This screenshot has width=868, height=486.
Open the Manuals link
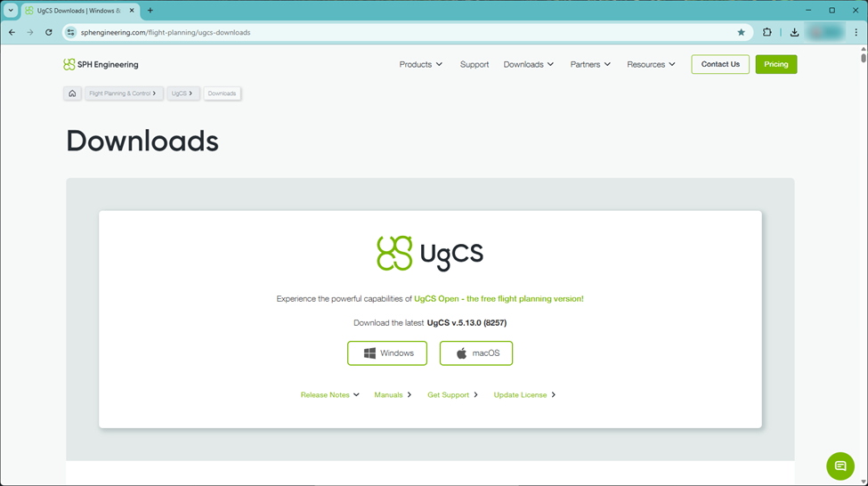click(393, 394)
